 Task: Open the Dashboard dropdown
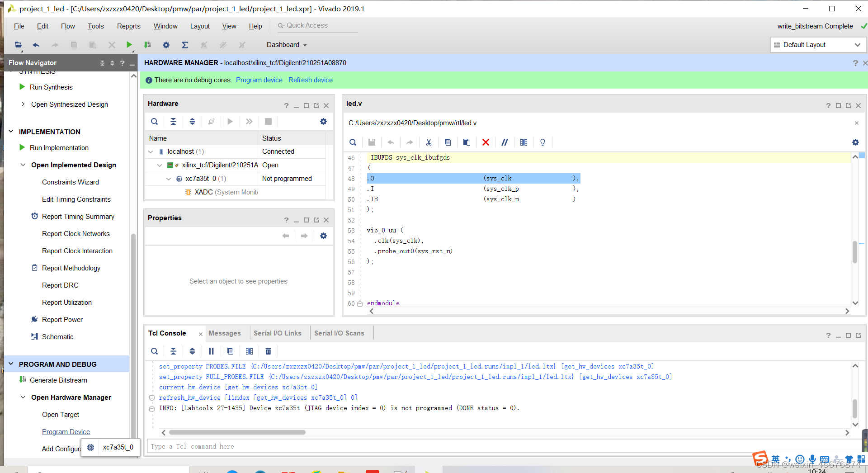coord(287,45)
